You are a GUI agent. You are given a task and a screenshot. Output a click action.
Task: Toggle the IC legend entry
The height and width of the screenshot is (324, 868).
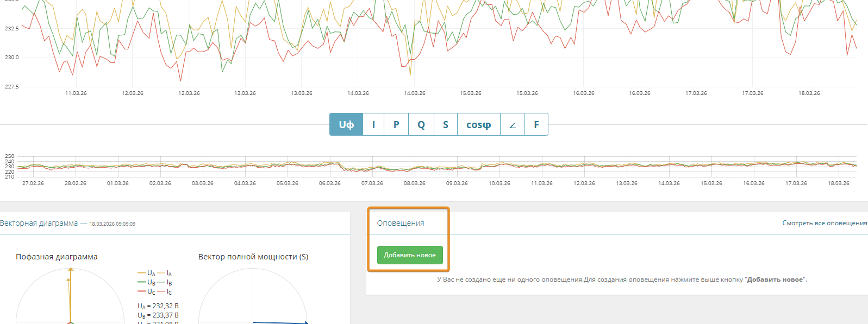[x=165, y=292]
